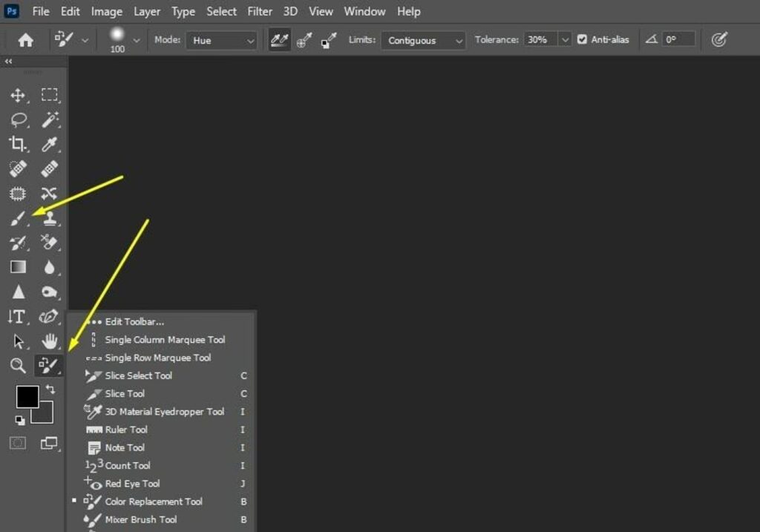Choose Ruler Tool from the flyout list
The width and height of the screenshot is (760, 532).
coord(126,430)
